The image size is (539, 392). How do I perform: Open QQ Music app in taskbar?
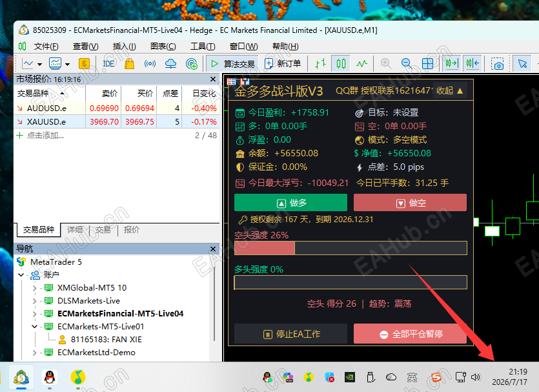pyautogui.click(x=78, y=378)
